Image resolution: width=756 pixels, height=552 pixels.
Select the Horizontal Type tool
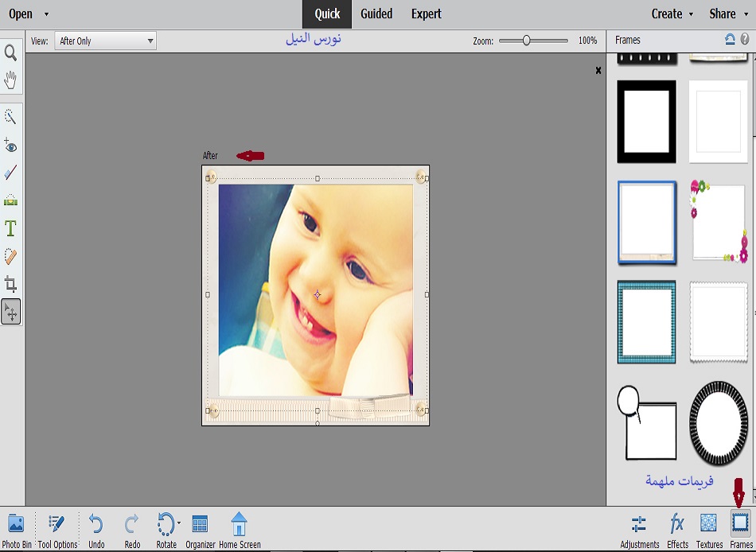pyautogui.click(x=11, y=229)
